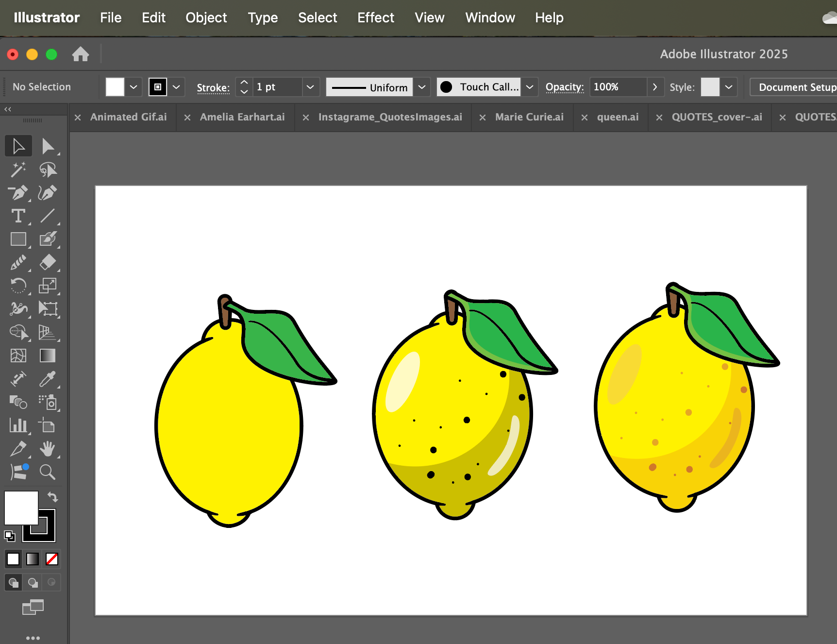Enable Draw Behind mode
This screenshot has width=837, height=644.
33,582
